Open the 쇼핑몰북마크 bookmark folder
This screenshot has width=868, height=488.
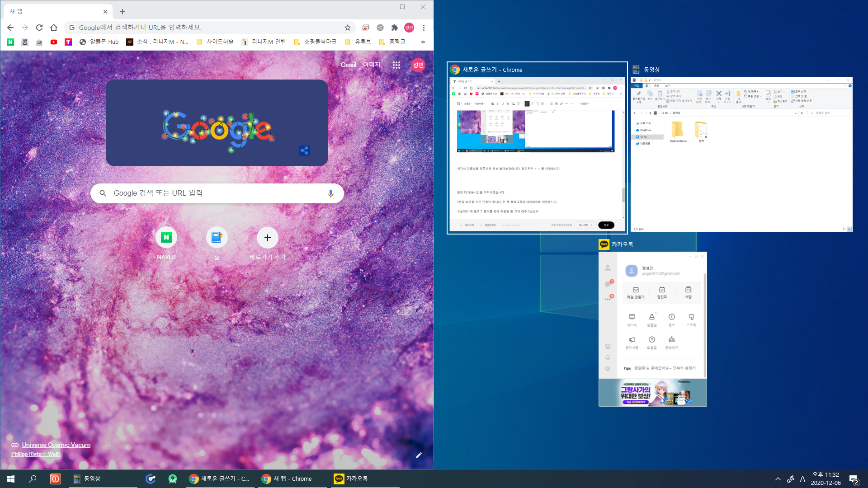coord(315,42)
